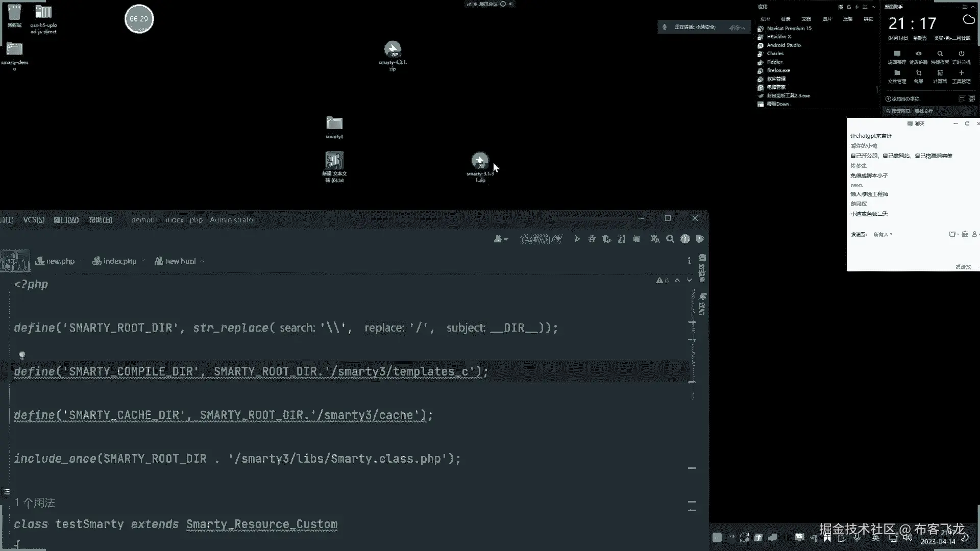Click the Stop square icon in toolbar
This screenshot has height=551, width=980.
[x=636, y=239]
